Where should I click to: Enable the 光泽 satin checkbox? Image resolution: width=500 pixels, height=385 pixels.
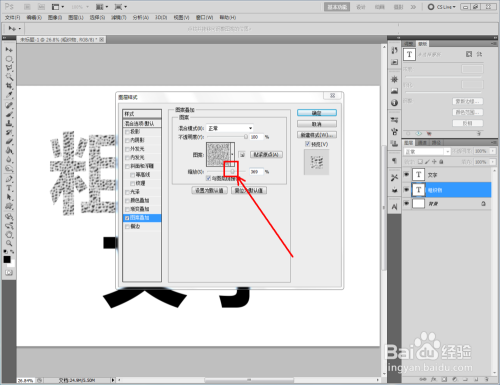[127, 192]
